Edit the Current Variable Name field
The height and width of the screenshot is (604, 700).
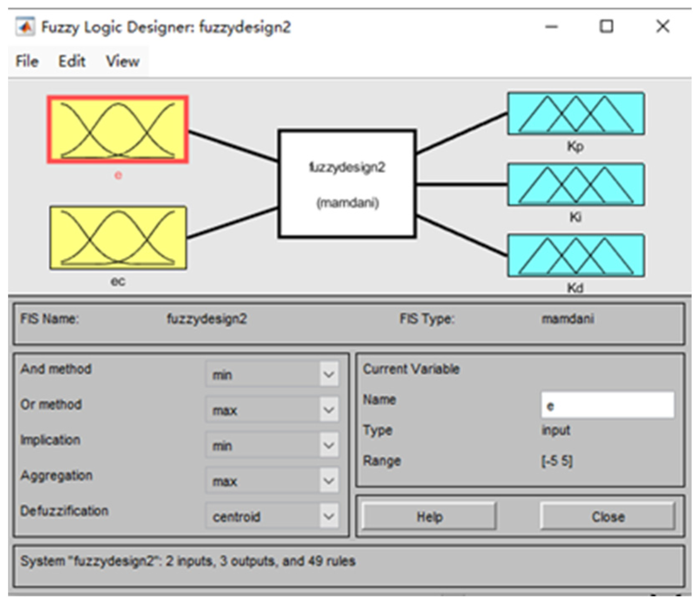coord(608,405)
